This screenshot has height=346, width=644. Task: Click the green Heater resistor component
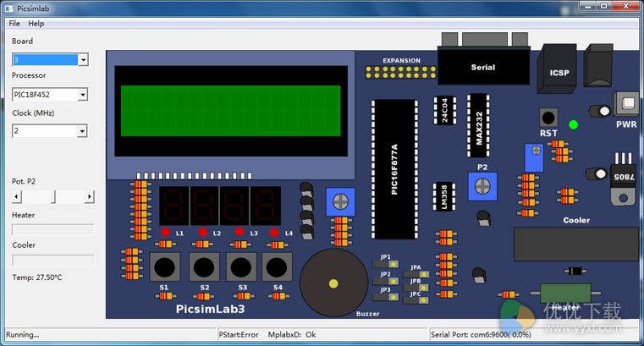click(x=565, y=293)
